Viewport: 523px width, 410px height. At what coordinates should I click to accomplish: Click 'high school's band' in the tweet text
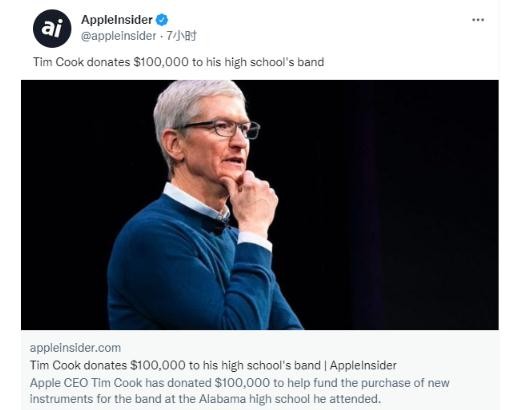[274, 62]
